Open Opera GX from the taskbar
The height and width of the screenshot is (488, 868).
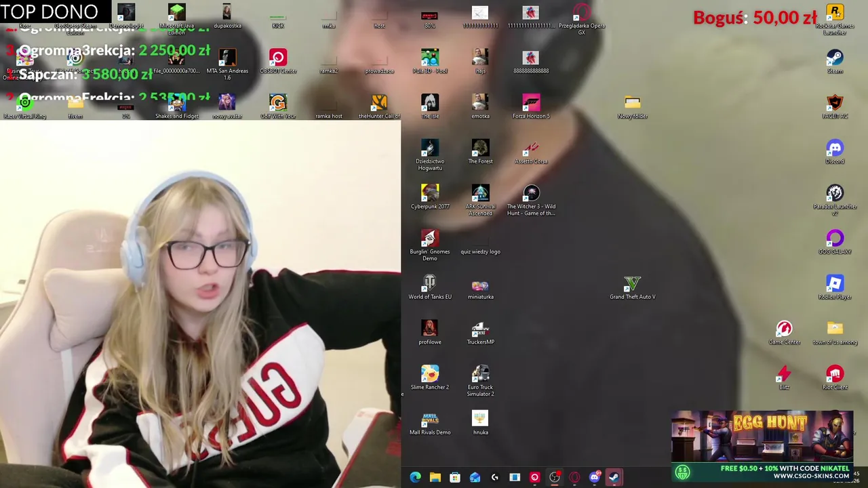[x=574, y=477]
